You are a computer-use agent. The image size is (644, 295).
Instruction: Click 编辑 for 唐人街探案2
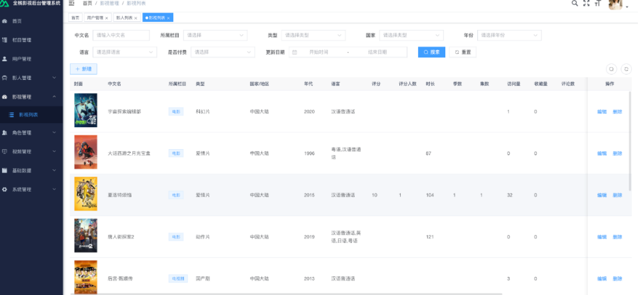coord(602,237)
